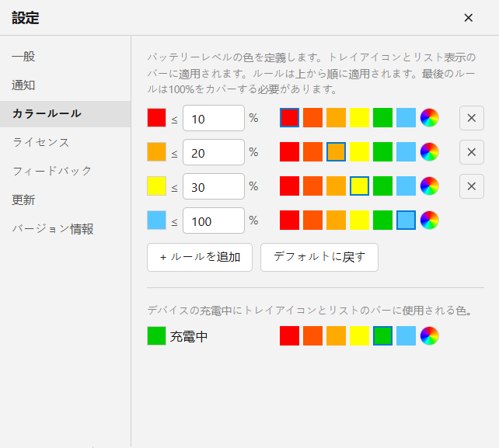Screen dimensions: 499x448
Task: Choose amber for the 20% rule
Action: (336, 151)
